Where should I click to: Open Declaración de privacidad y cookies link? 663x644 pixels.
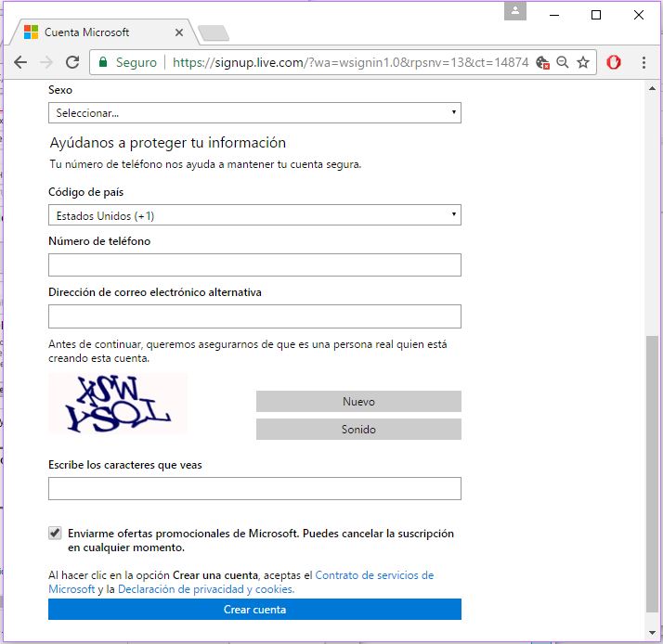click(206, 589)
